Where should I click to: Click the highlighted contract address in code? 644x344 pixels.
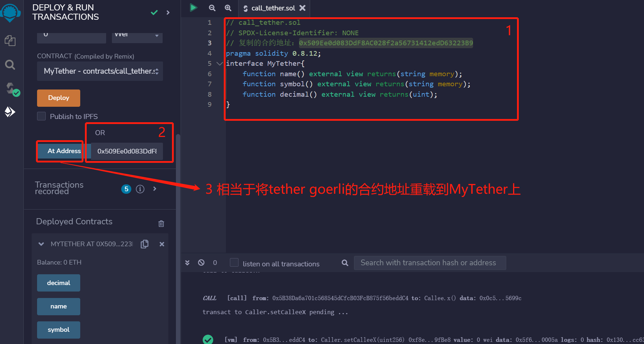click(x=386, y=43)
